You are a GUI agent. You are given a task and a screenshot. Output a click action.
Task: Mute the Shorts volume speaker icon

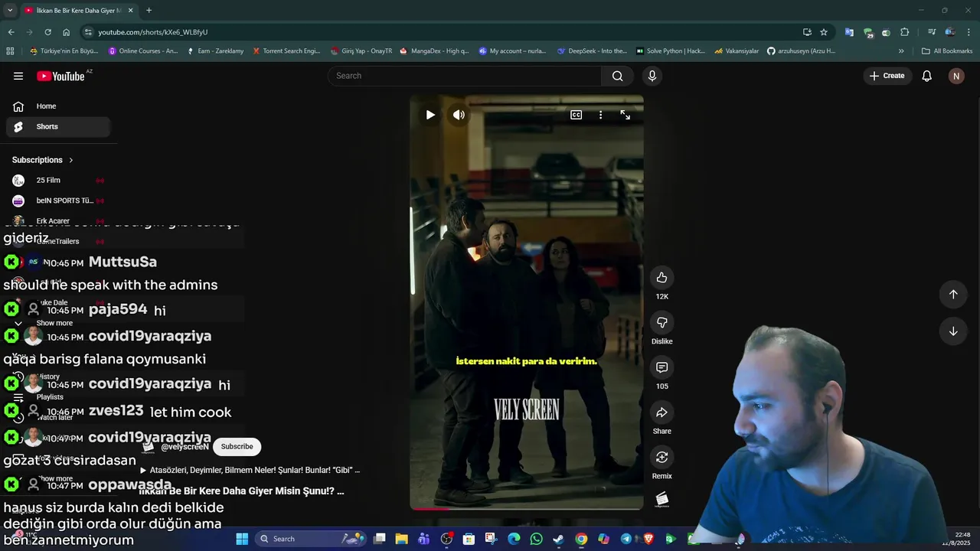click(459, 115)
